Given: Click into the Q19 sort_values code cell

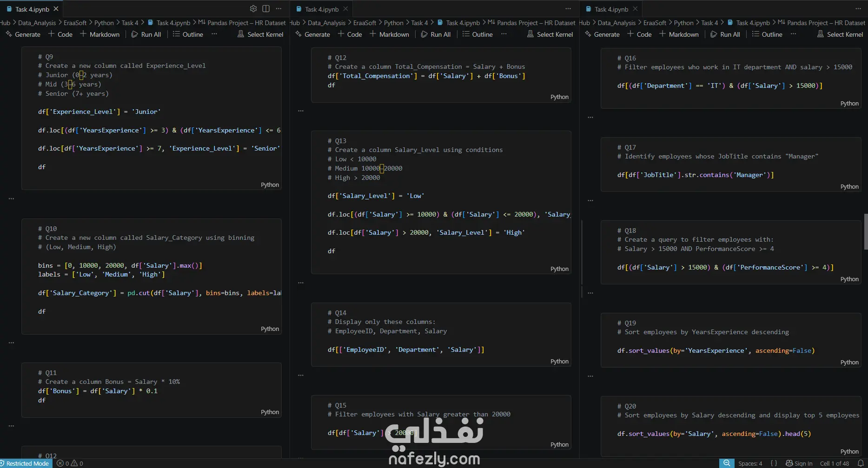Looking at the screenshot, I should pos(731,341).
